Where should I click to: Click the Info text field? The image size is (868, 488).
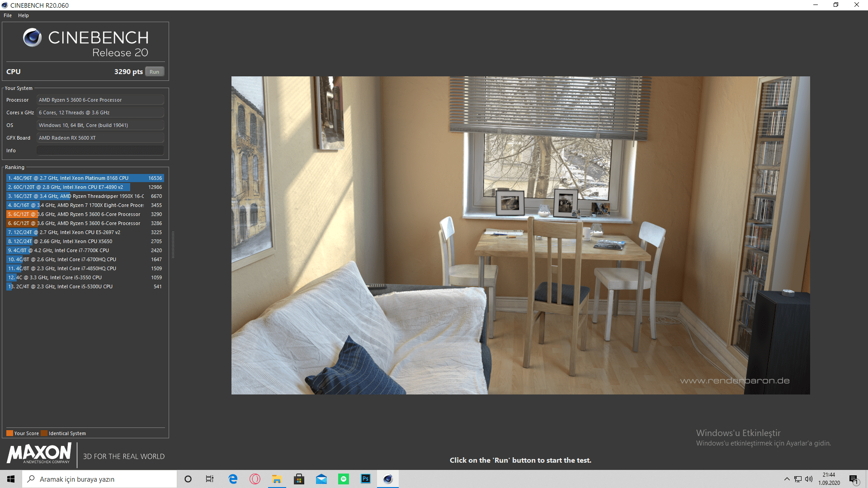click(100, 150)
